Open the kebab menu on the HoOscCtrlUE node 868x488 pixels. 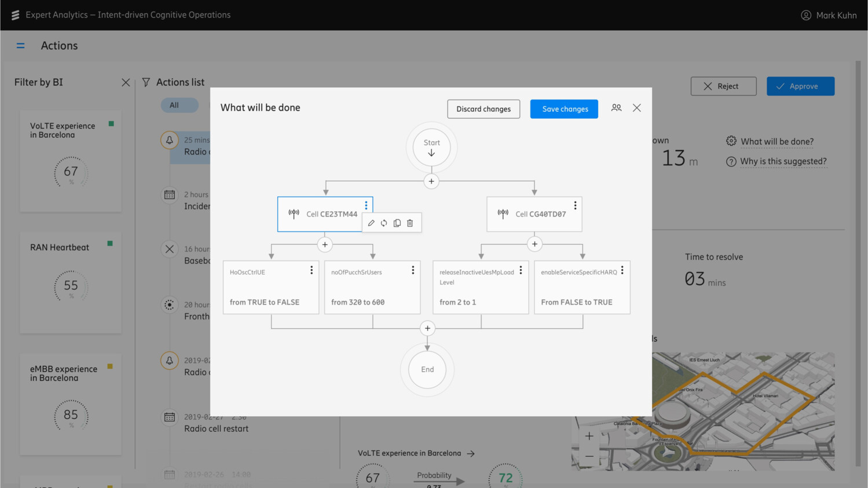pos(311,270)
